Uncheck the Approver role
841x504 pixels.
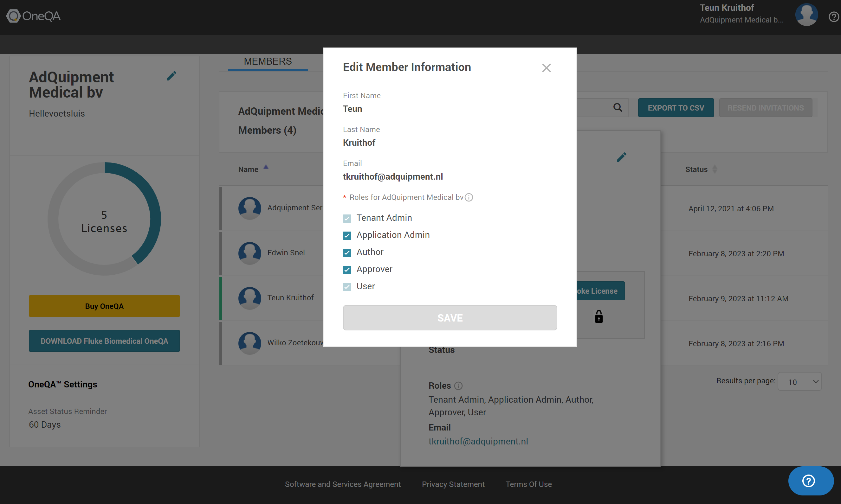click(x=347, y=270)
